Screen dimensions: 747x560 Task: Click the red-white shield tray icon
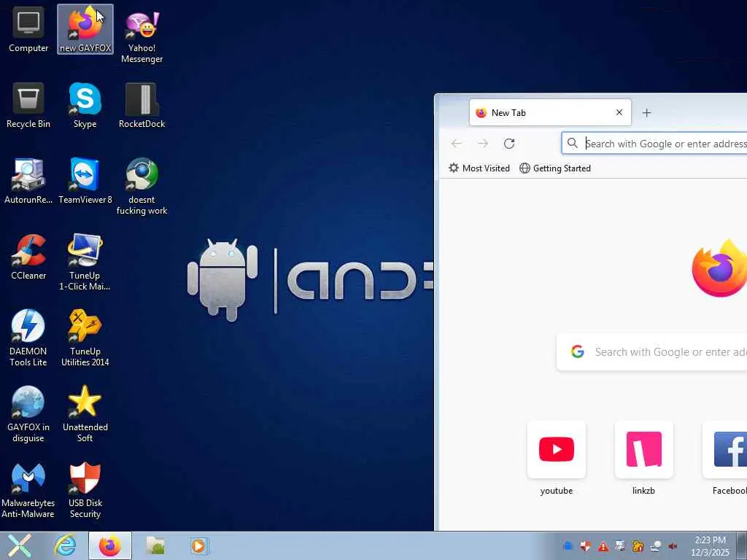point(586,546)
